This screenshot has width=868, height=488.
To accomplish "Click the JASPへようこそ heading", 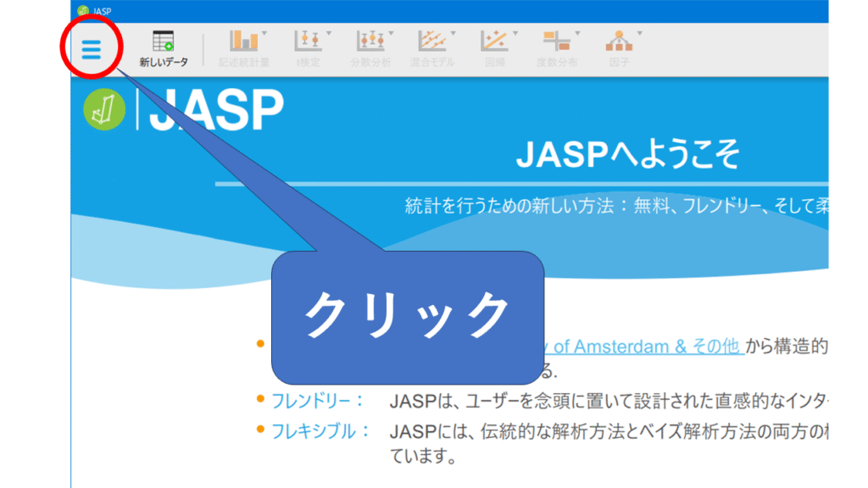I will (x=628, y=153).
